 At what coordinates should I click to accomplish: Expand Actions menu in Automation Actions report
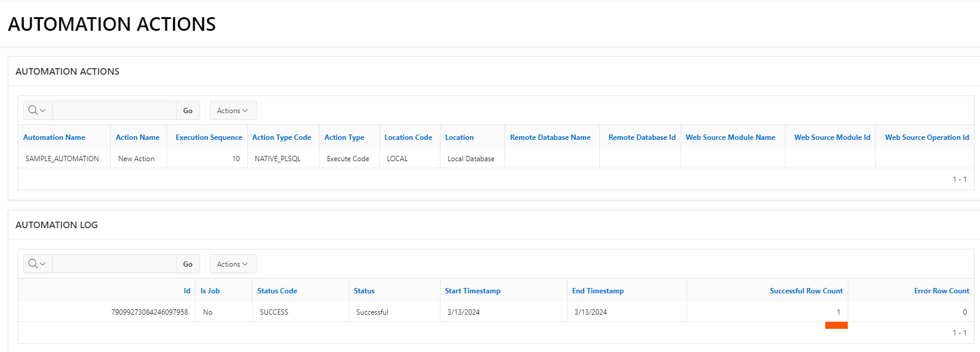(232, 110)
